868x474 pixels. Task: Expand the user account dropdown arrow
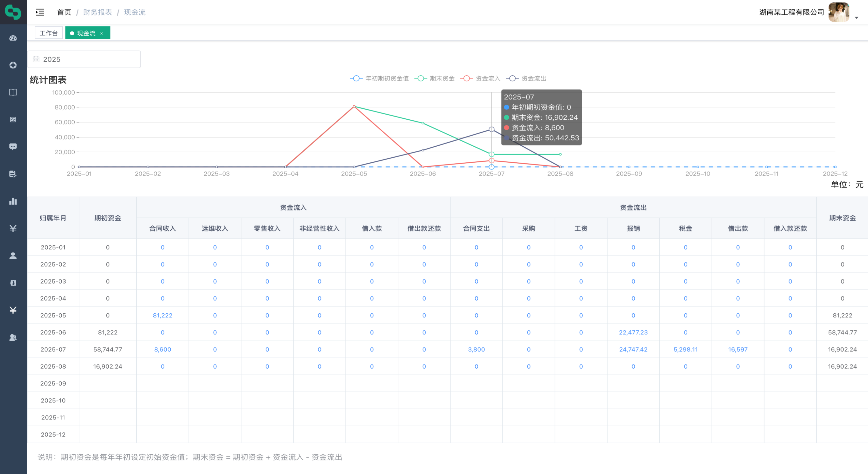(856, 18)
